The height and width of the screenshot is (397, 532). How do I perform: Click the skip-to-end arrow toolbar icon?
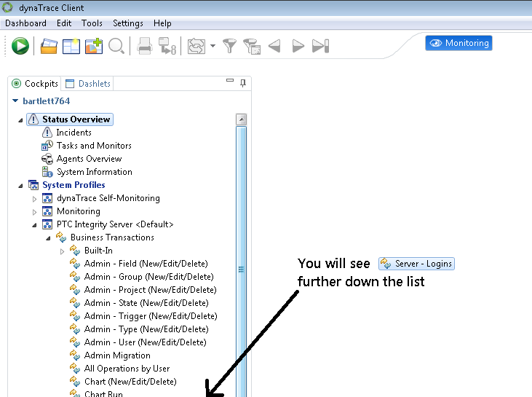pos(321,46)
